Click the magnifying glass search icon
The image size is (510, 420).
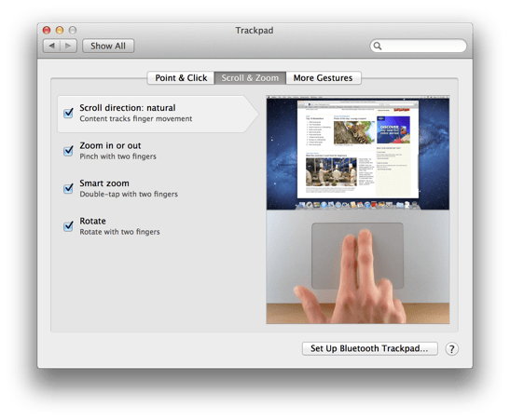point(378,46)
